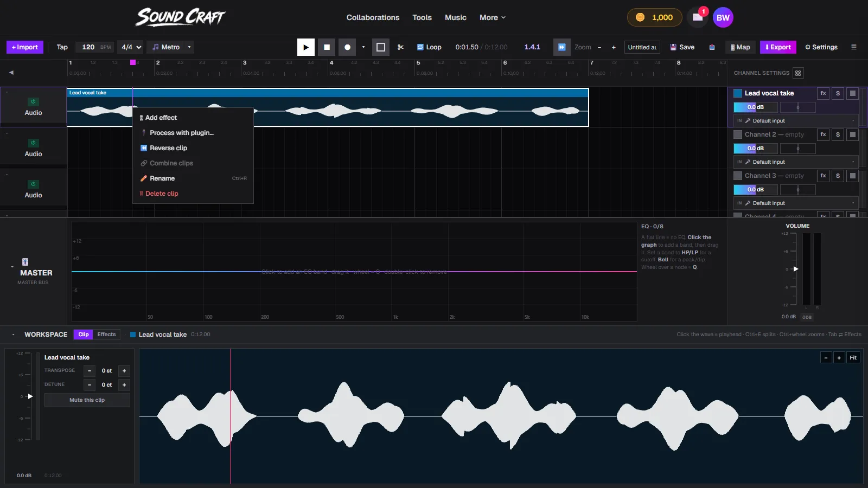
Task: Switch to the Effects tab in Workspace
Action: pos(106,335)
